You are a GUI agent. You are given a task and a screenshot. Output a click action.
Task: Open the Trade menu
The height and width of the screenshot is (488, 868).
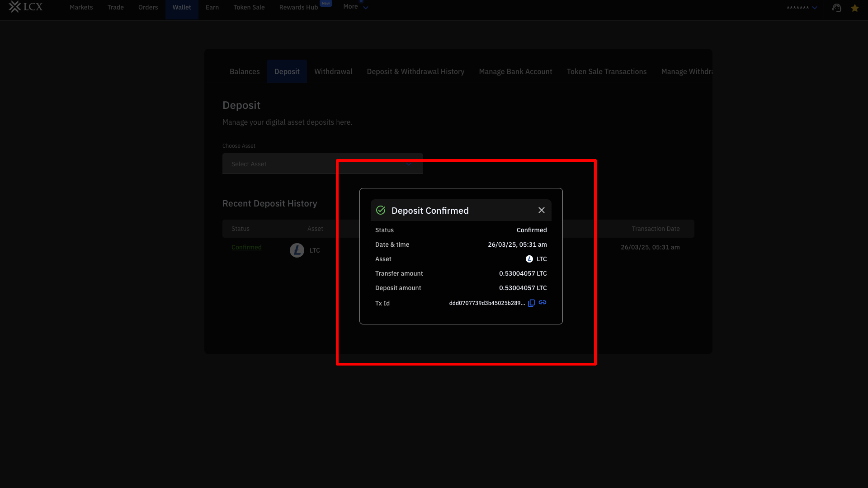[116, 7]
